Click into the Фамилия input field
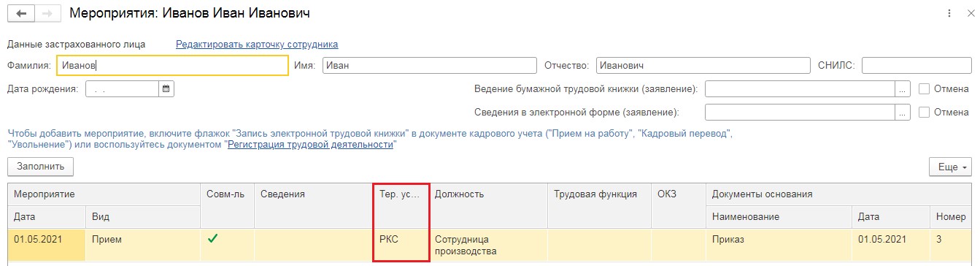The width and height of the screenshot is (980, 266). pos(172,66)
